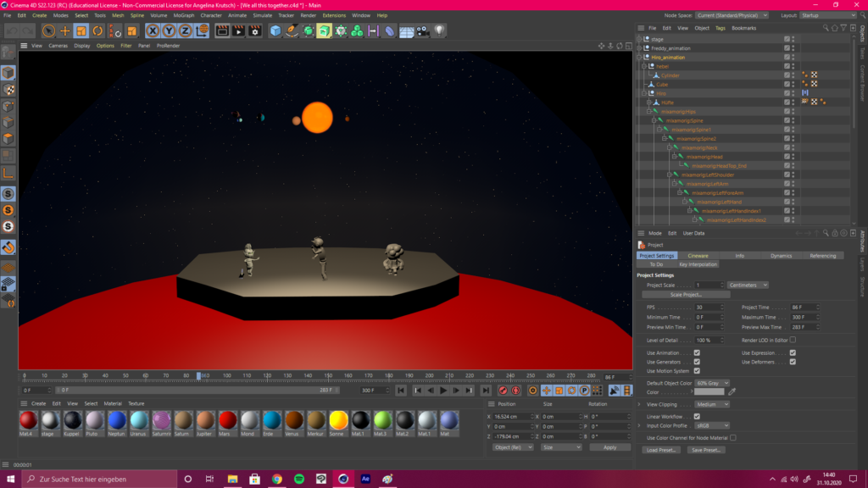Select the Sonne yellow material swatch
Image resolution: width=868 pixels, height=488 pixels.
click(x=338, y=420)
